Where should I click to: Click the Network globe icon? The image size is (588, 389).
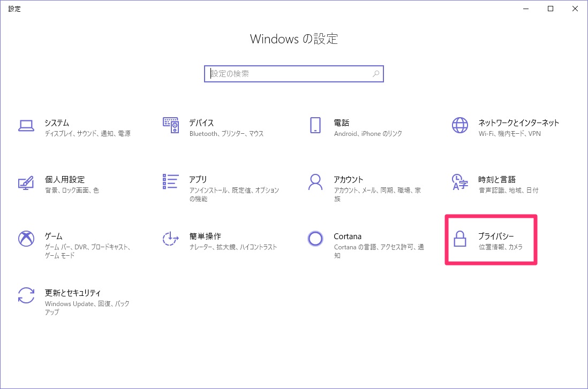(x=460, y=125)
